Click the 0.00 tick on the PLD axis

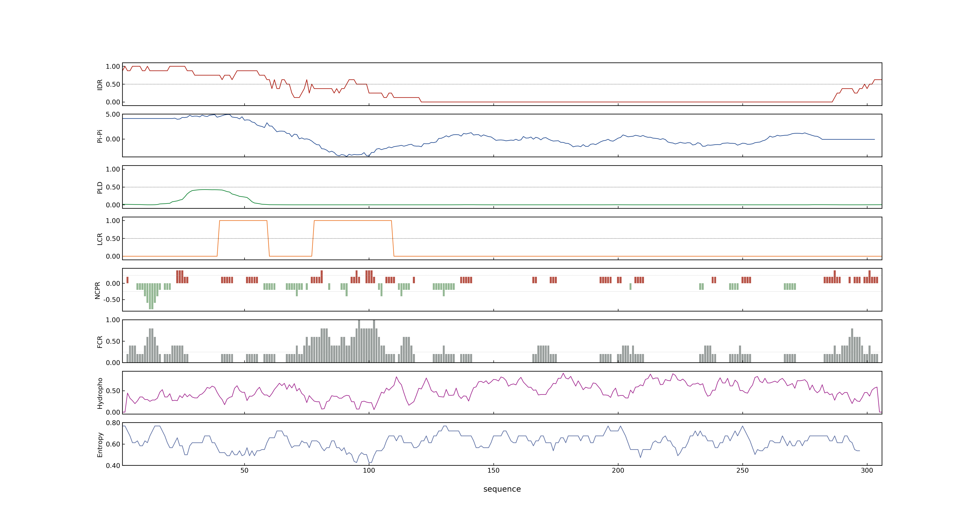(113, 205)
